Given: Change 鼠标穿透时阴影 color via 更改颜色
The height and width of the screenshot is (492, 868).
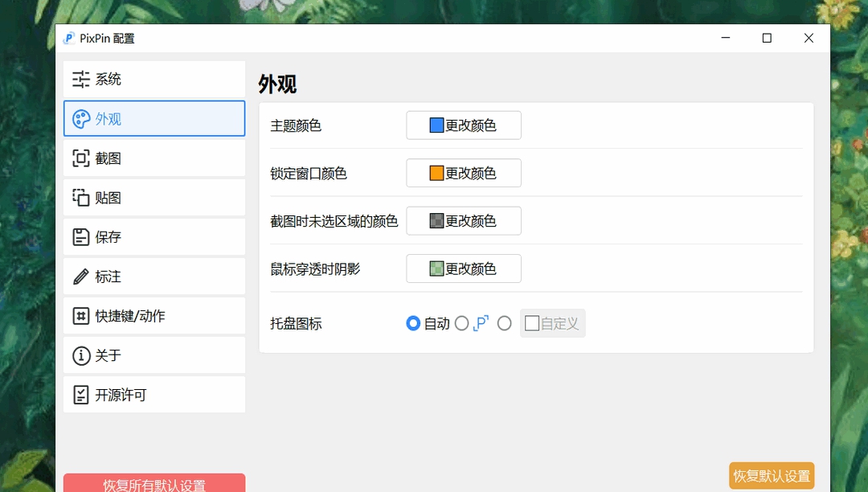Looking at the screenshot, I should (x=464, y=269).
